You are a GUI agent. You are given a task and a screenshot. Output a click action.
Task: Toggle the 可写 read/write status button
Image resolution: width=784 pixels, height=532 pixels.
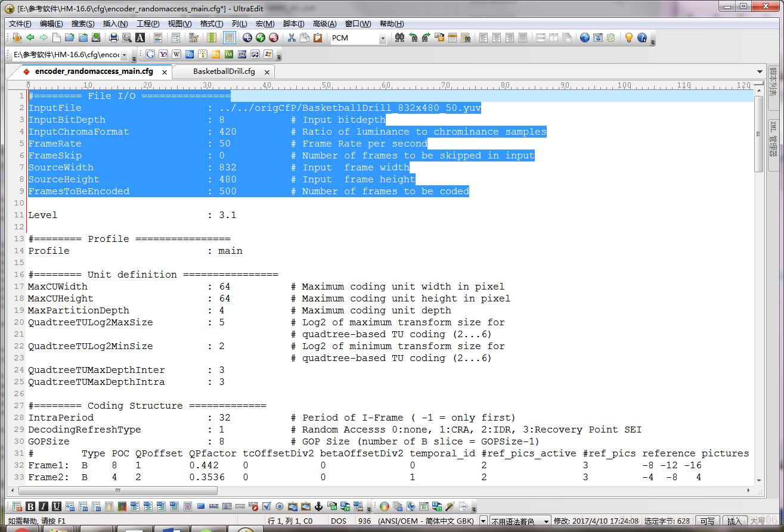[x=707, y=521]
